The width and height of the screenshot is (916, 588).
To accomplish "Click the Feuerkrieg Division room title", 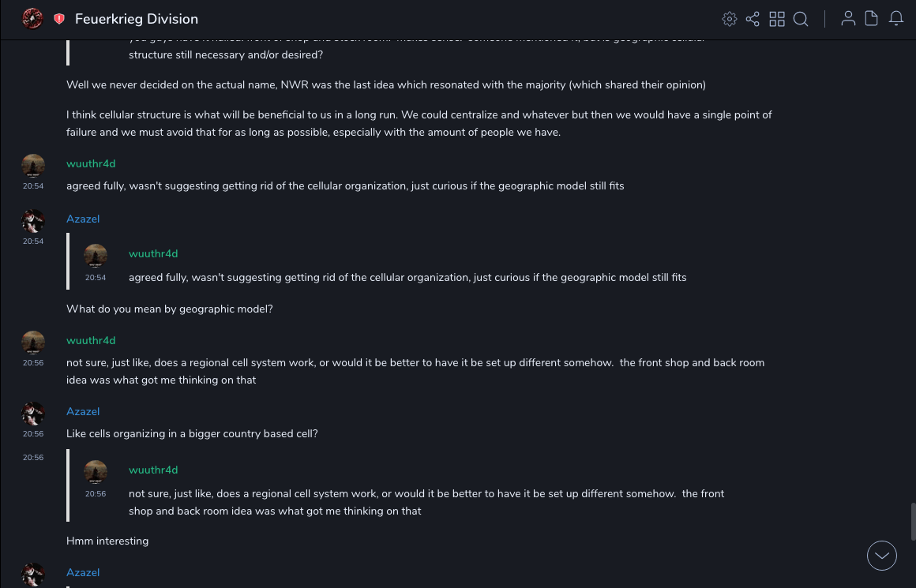I will (137, 19).
